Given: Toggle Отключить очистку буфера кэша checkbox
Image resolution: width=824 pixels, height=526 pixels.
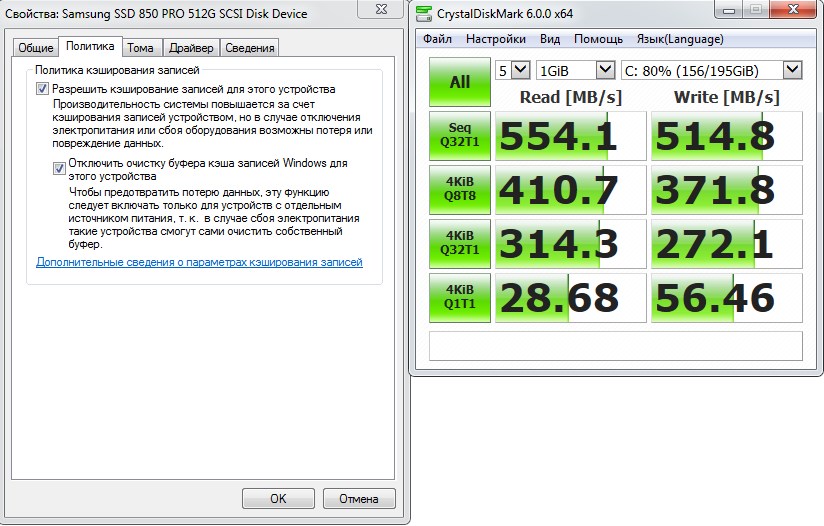Looking at the screenshot, I should pos(59,168).
